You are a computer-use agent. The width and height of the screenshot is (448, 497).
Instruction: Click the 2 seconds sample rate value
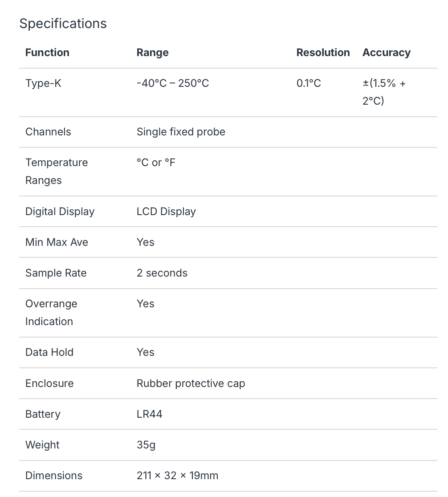162,273
